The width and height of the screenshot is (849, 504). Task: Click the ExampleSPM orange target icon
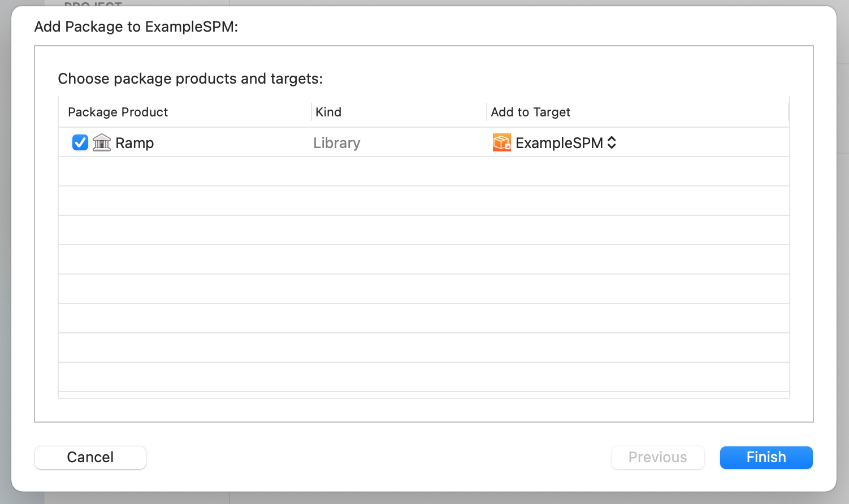click(502, 143)
